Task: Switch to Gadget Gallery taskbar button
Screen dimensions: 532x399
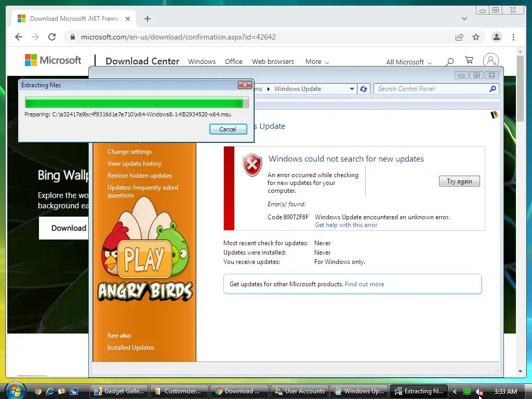Action: click(x=119, y=391)
